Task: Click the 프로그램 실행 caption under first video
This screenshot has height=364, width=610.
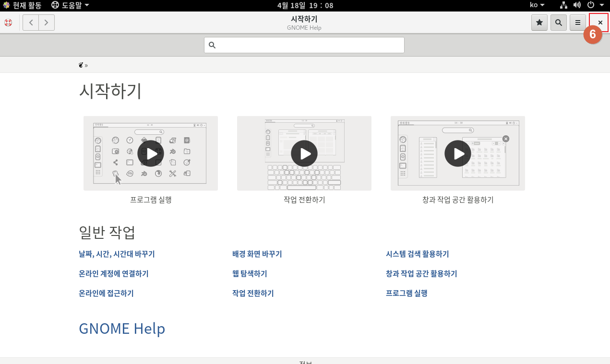Action: tap(151, 200)
